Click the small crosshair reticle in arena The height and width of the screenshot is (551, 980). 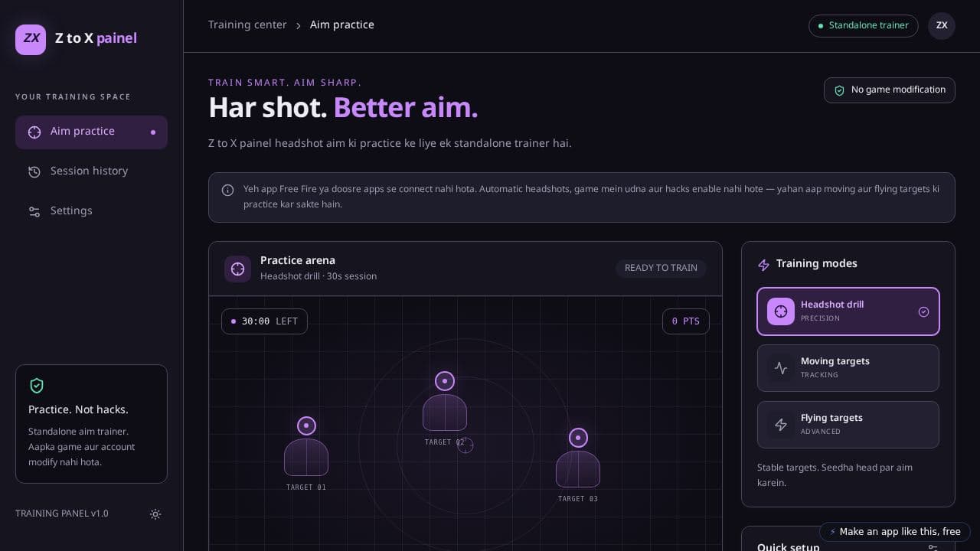[x=465, y=445]
